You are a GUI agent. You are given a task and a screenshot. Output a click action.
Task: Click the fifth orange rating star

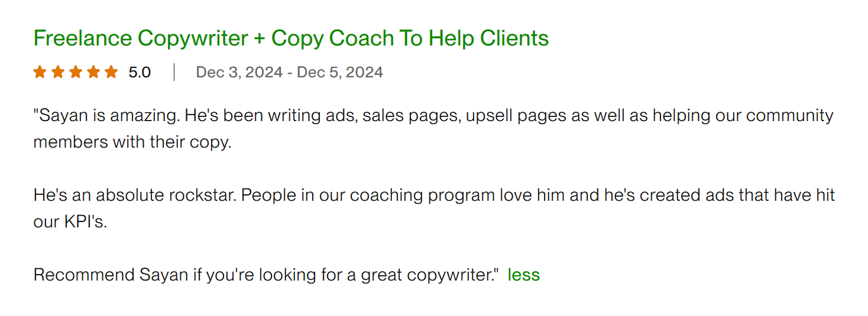111,72
